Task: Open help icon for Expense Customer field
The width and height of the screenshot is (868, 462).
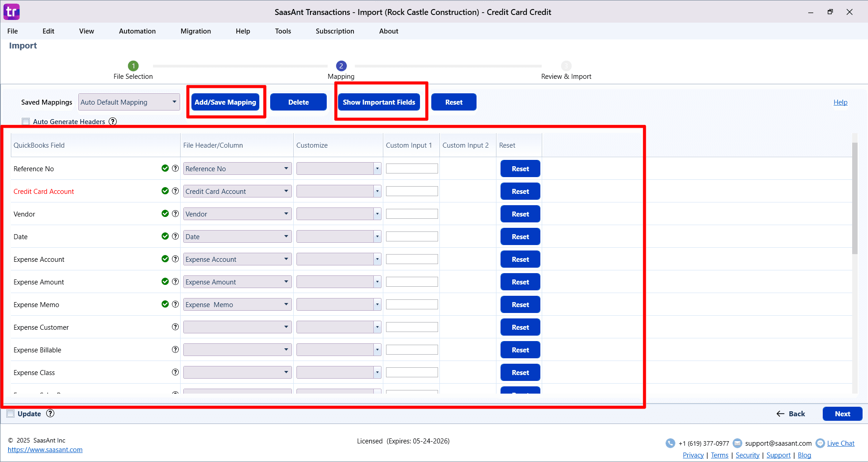Action: pyautogui.click(x=175, y=327)
